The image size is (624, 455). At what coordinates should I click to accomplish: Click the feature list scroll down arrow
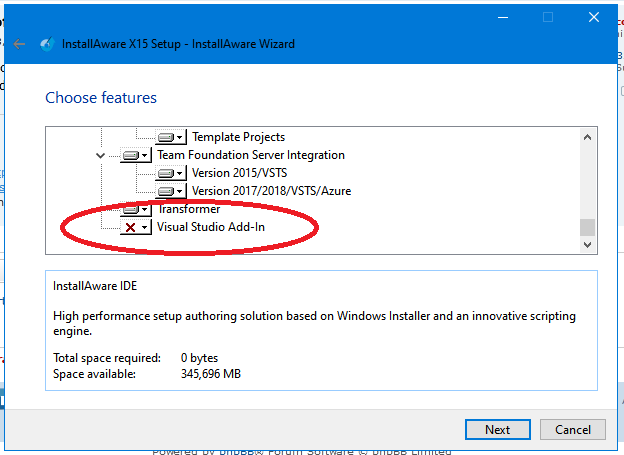coord(587,244)
